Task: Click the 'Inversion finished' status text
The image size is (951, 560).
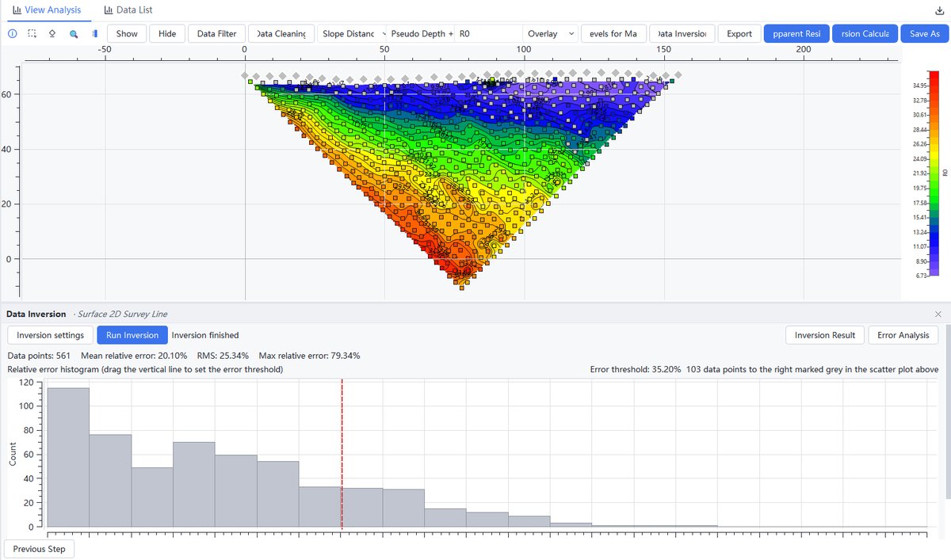Action: 205,335
